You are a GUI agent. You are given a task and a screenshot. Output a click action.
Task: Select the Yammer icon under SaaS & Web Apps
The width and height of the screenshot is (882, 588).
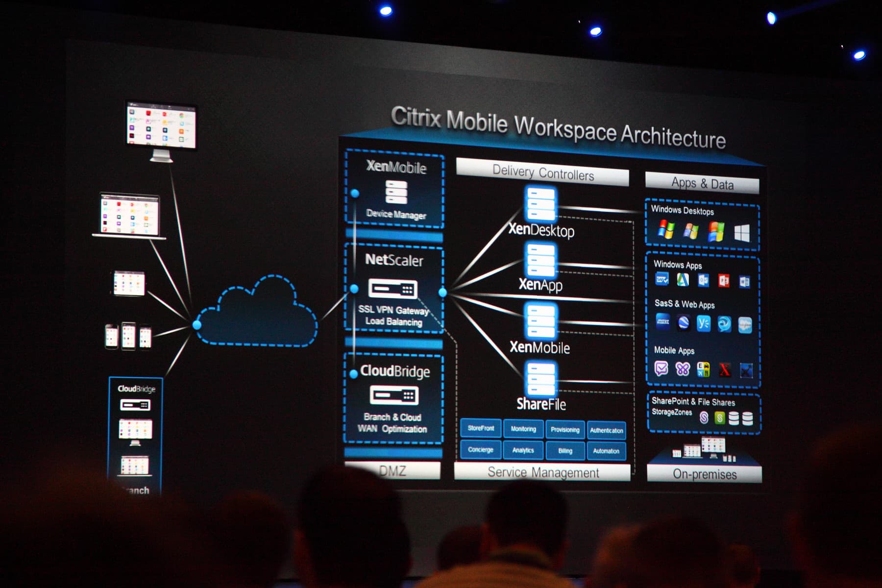tap(704, 323)
